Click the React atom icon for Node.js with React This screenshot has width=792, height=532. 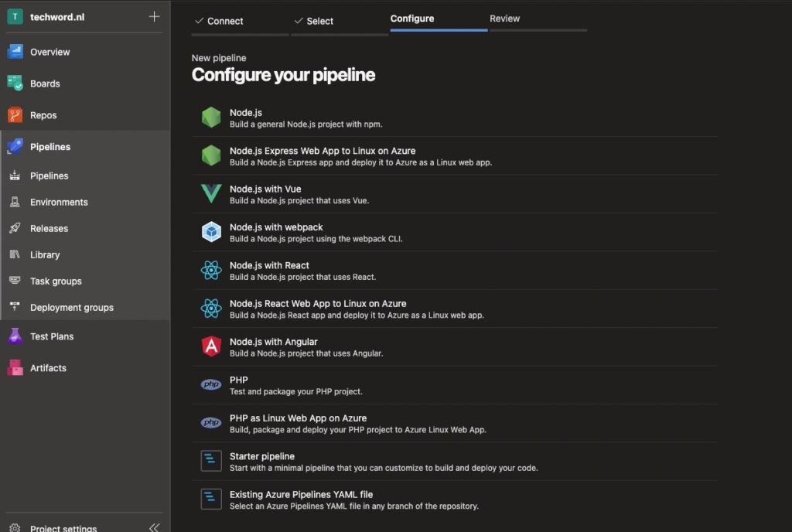coord(211,270)
